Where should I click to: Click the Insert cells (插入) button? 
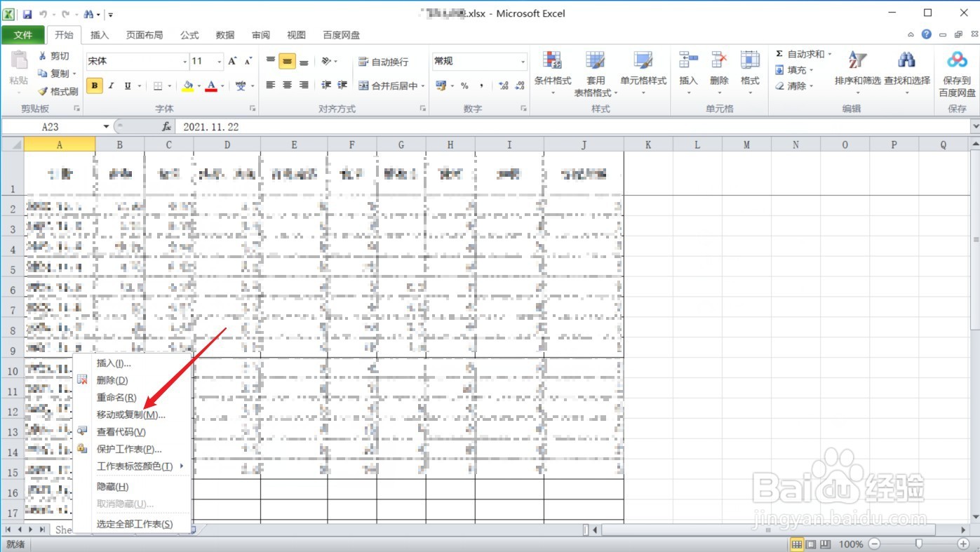point(689,74)
